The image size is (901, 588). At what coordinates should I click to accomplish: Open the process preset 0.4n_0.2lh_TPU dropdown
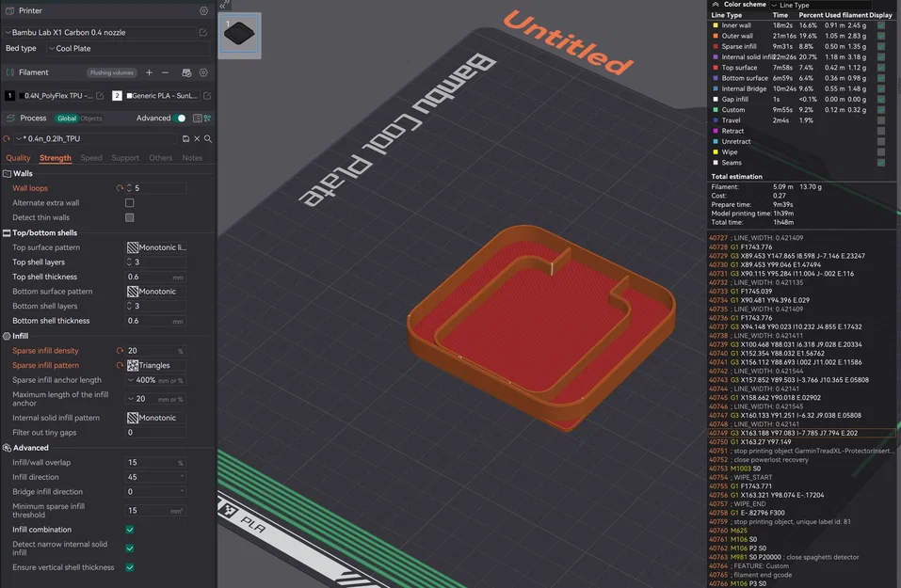pyautogui.click(x=95, y=139)
